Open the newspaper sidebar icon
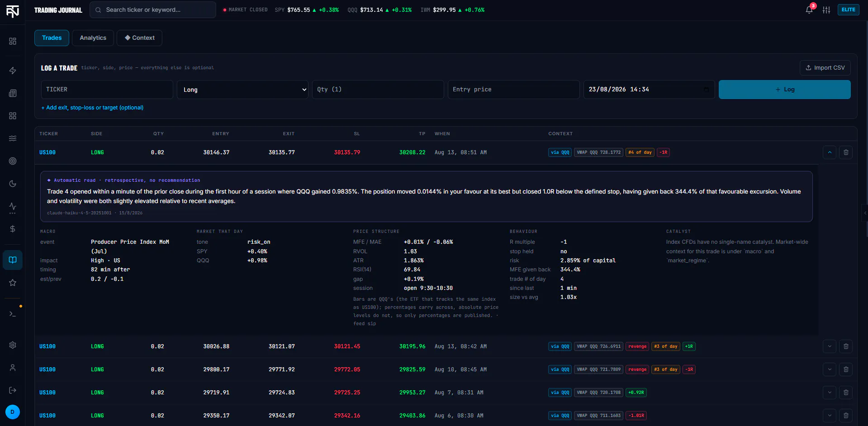The image size is (868, 426). click(x=13, y=93)
